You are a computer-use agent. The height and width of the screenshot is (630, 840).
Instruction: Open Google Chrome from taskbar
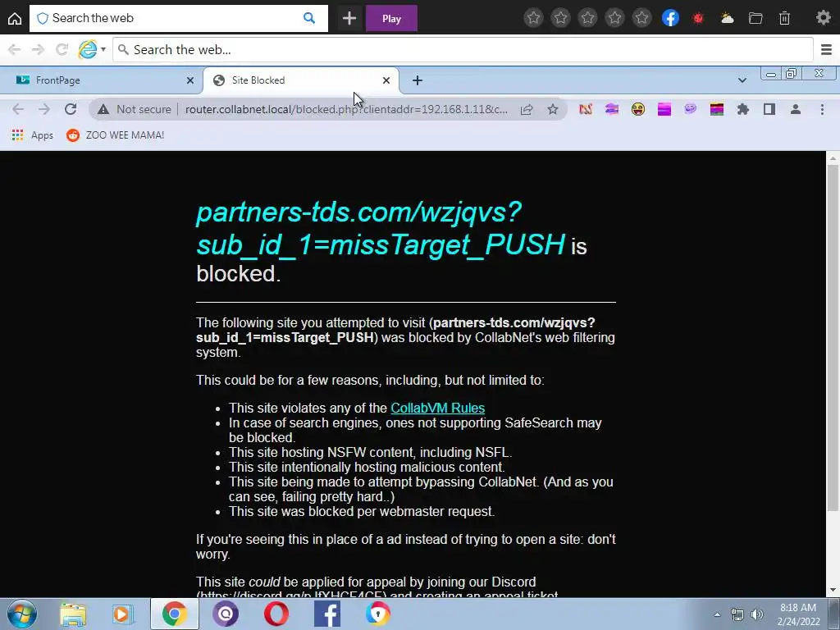coord(174,614)
